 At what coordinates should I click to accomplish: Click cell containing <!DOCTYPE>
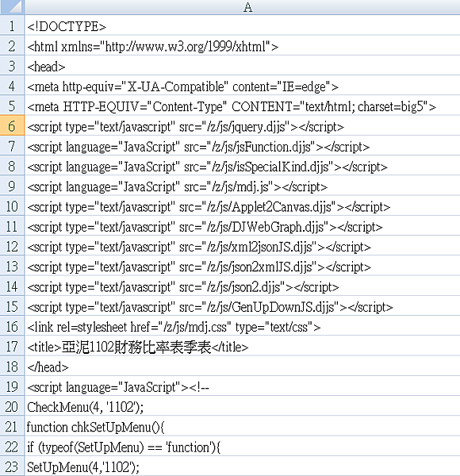[x=242, y=25]
